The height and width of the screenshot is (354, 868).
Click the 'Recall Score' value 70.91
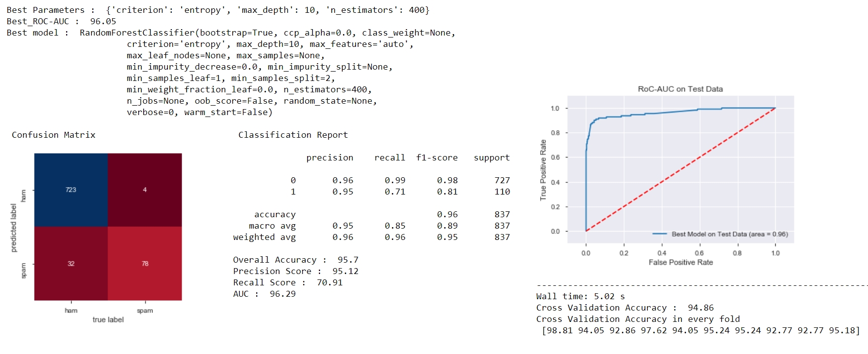pos(329,282)
